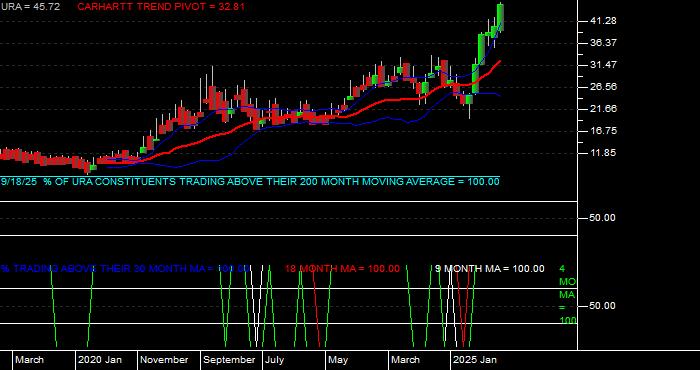Click the 50.00 label in the middle panel
This screenshot has width=700, height=370.
click(x=603, y=218)
